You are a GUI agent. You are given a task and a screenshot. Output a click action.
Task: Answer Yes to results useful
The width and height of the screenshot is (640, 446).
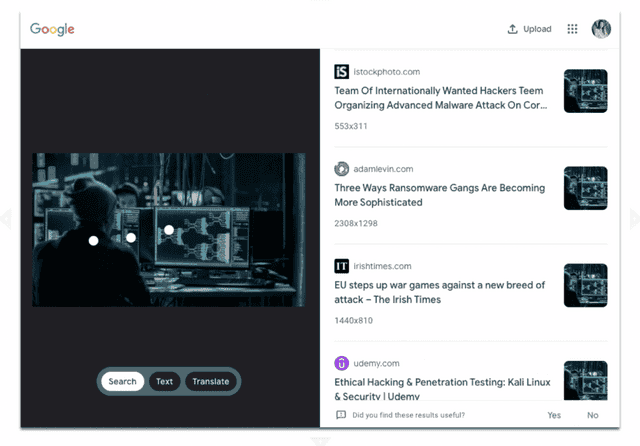click(x=554, y=415)
